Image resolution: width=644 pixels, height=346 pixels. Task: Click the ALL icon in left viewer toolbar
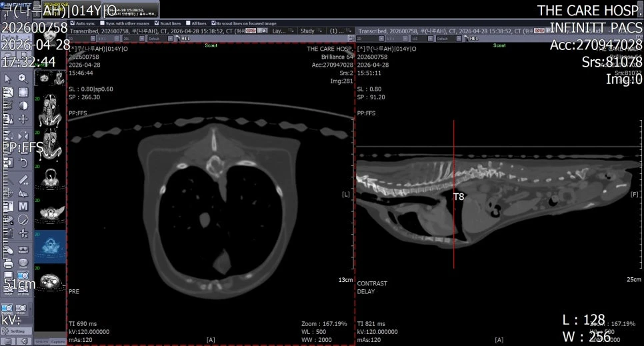186,39
